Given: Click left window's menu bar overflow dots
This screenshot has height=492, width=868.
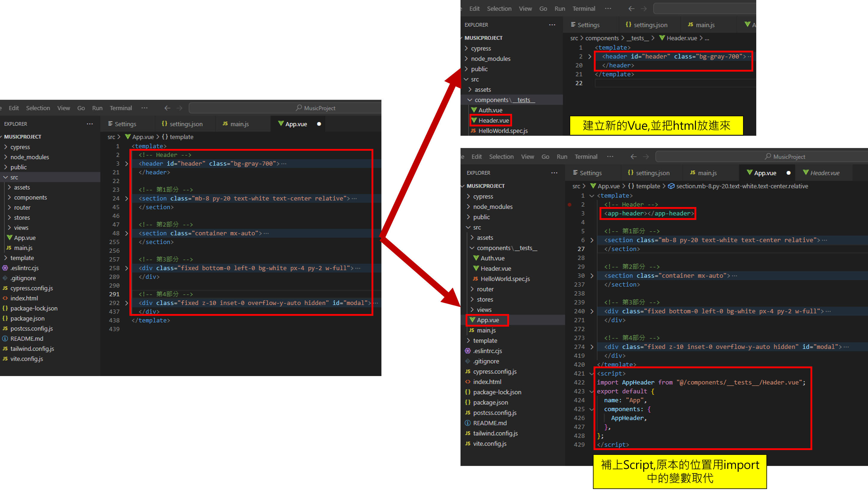Looking at the screenshot, I should (145, 108).
